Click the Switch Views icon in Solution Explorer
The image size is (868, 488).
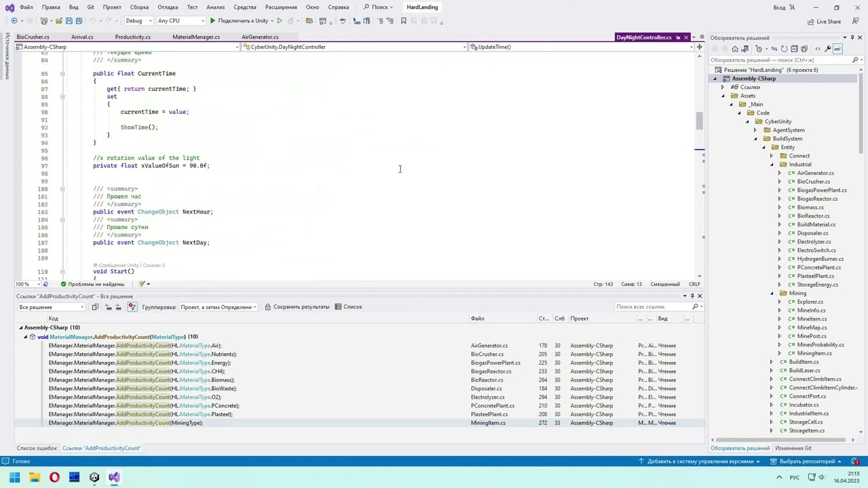tap(745, 49)
